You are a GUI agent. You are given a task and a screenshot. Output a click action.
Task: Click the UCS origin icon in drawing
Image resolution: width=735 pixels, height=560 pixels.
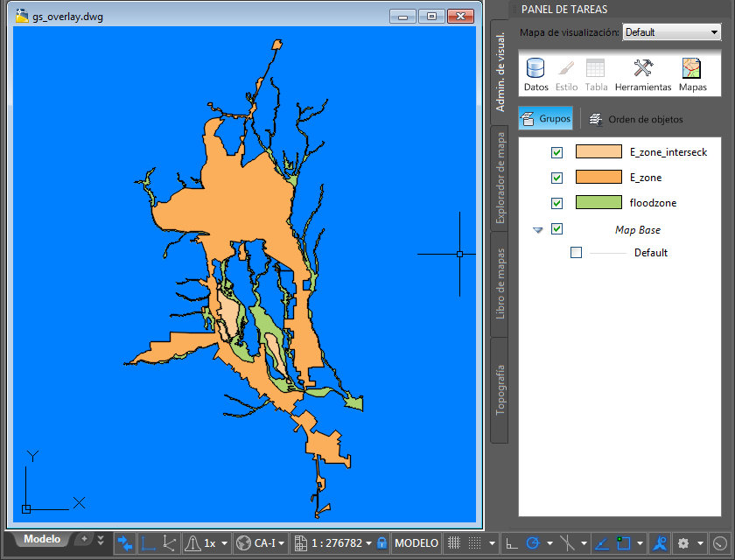click(26, 509)
